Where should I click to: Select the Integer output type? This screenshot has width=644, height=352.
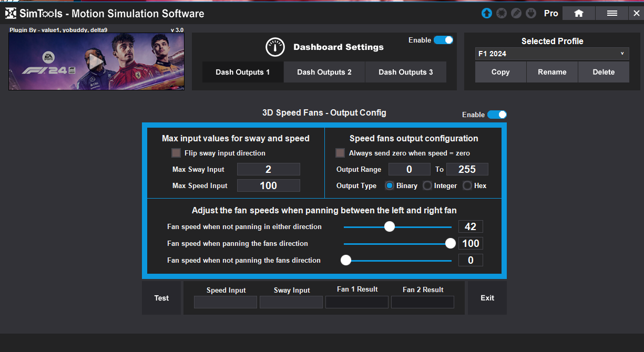[427, 185]
